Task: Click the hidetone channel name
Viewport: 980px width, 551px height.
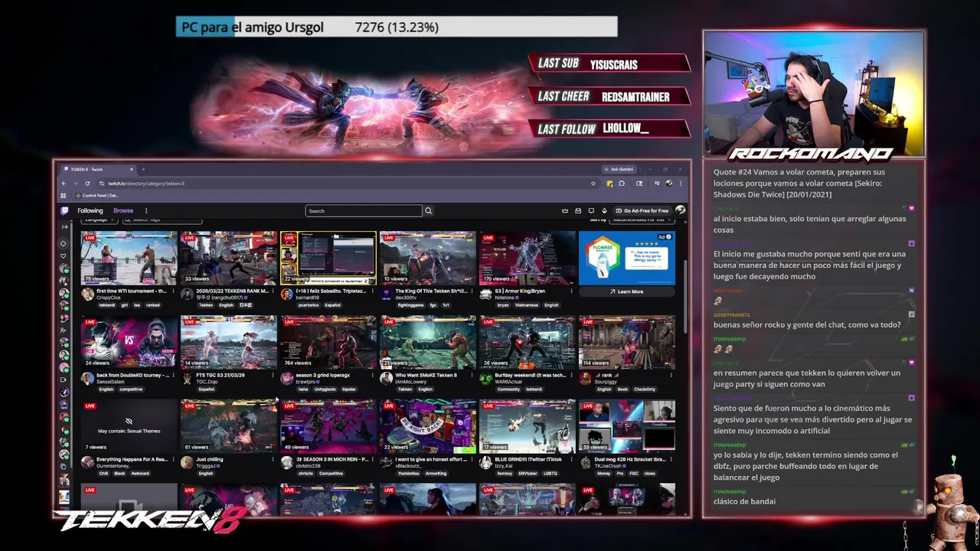Action: coord(505,298)
